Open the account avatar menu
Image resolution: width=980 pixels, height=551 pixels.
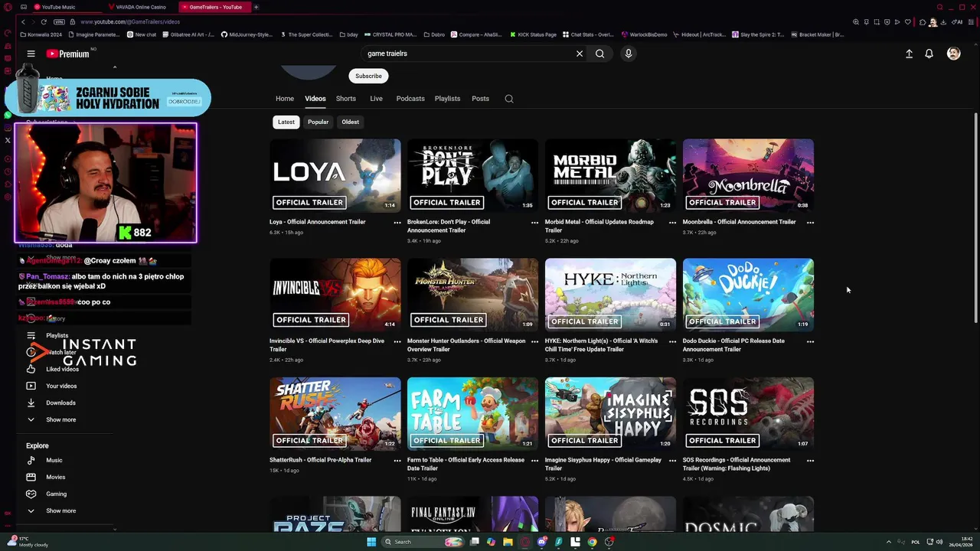click(x=953, y=54)
